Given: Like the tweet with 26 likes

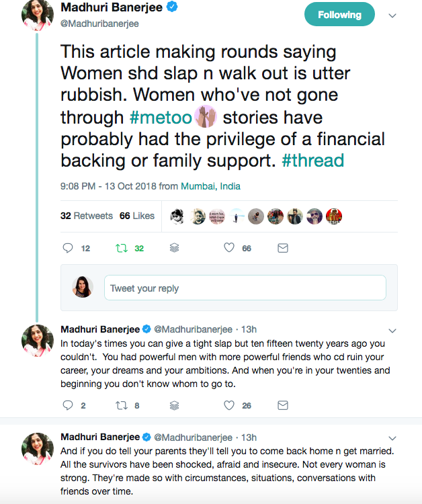Looking at the screenshot, I should [x=229, y=405].
